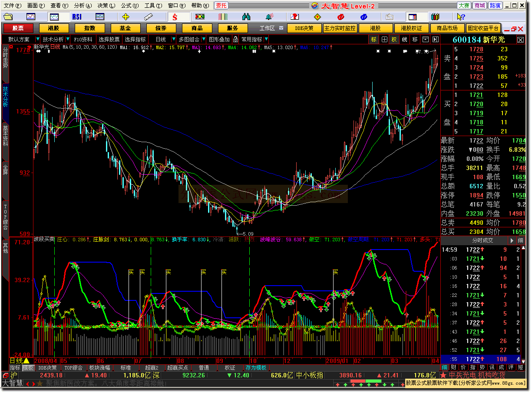Click the help cursor question mark icon

461,17
